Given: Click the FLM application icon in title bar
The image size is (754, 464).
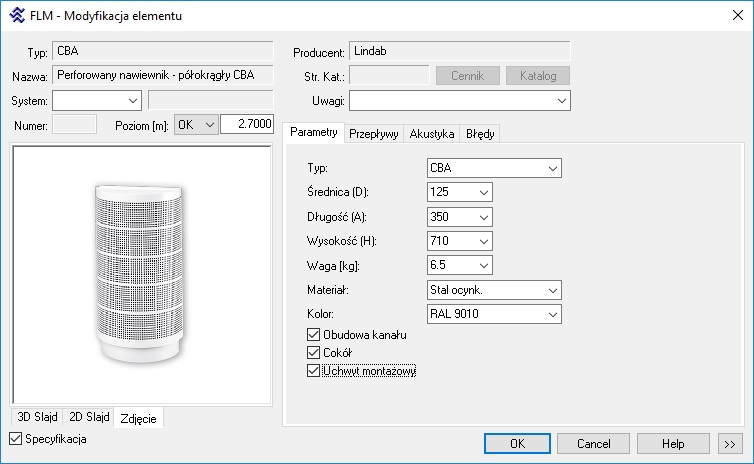Looking at the screenshot, I should tap(16, 16).
